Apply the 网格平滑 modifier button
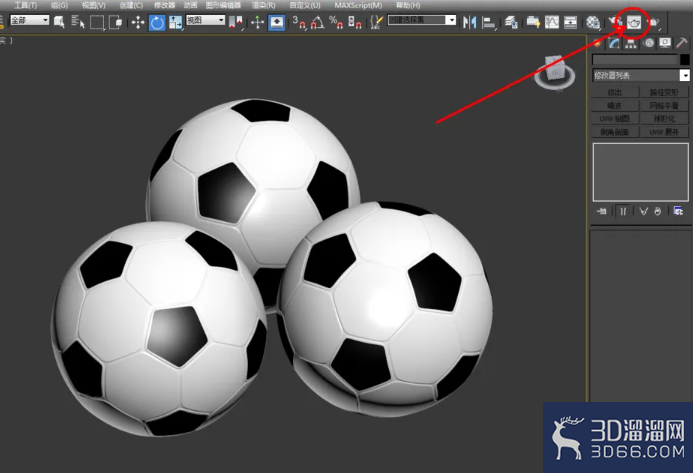Viewport: 693px width, 473px height. pyautogui.click(x=664, y=105)
